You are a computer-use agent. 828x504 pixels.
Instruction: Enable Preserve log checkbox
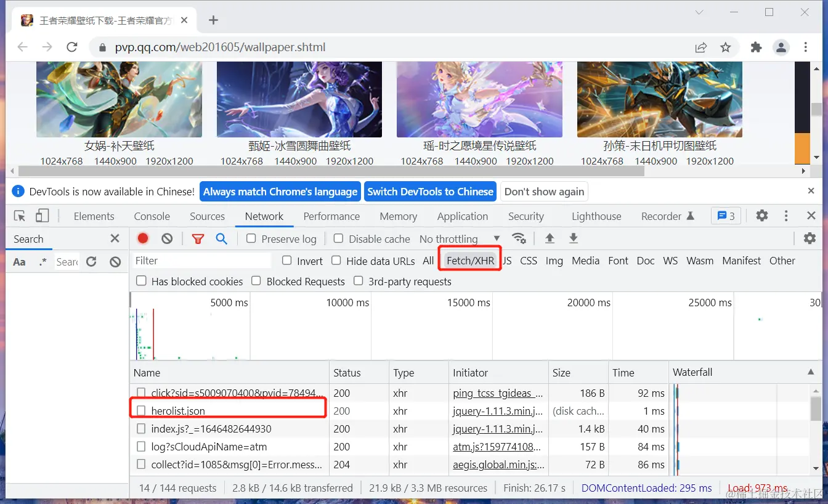coord(251,238)
